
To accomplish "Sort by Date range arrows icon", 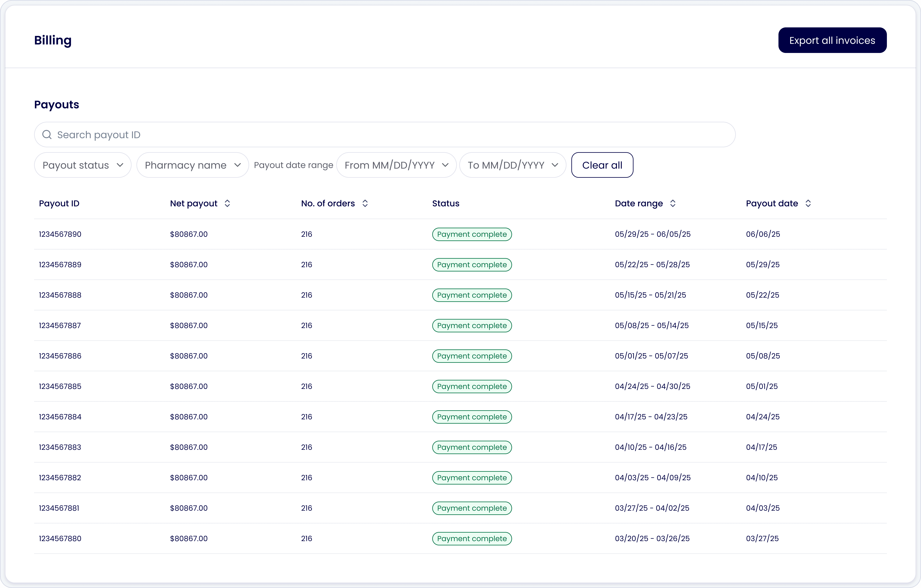I will (673, 203).
